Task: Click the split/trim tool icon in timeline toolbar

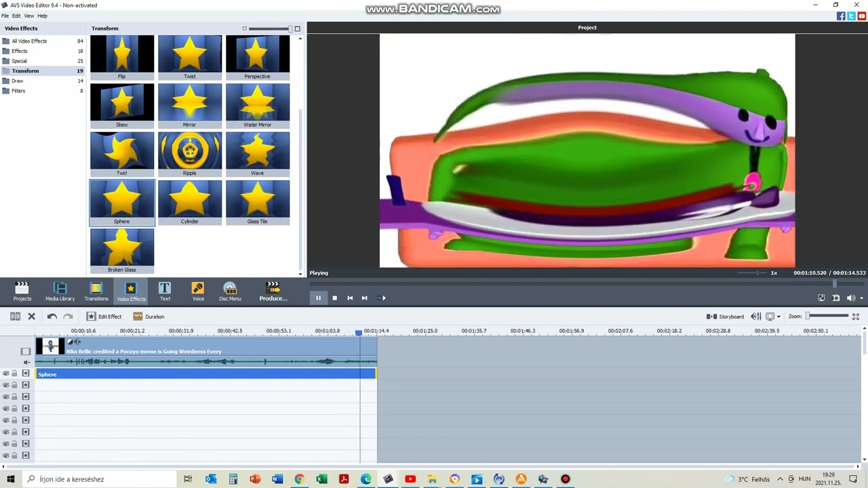Action: [15, 317]
